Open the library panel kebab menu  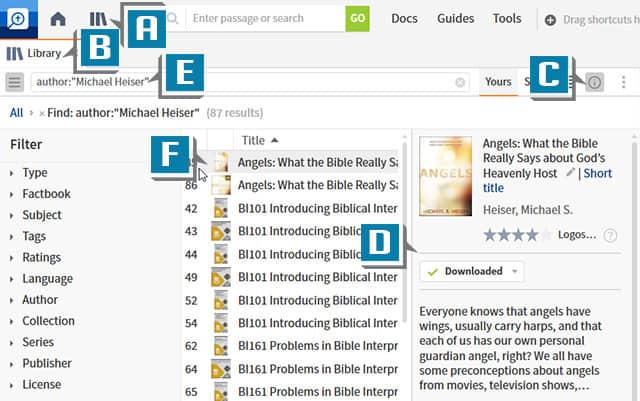(x=624, y=82)
